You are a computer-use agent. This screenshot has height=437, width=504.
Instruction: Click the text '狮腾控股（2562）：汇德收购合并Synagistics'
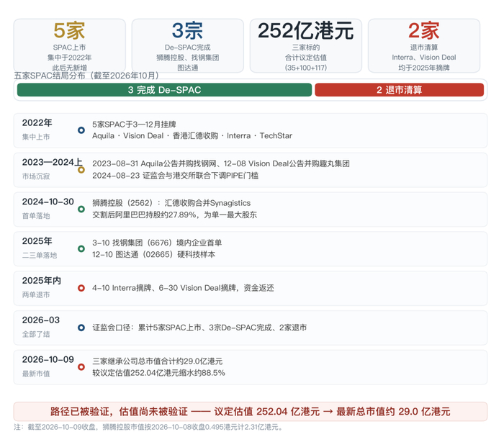[171, 203]
